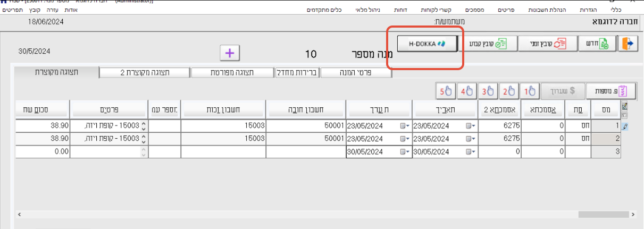Click the ת ערך column header

pos(379,110)
